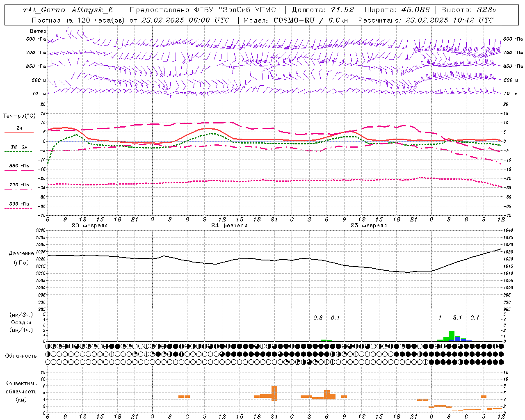Select the text Предоставлено ФГБУ "ЗапСиб УГМС"
525x420 pixels.
[x=205, y=10]
